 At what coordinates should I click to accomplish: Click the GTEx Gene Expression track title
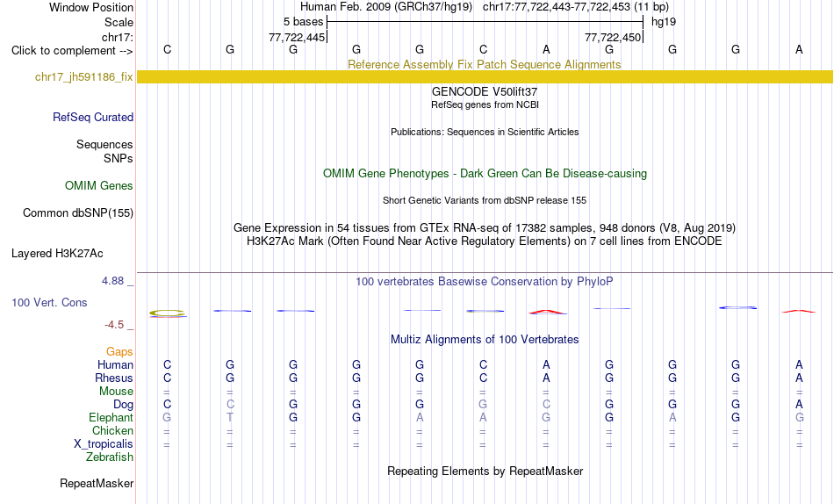click(x=485, y=227)
